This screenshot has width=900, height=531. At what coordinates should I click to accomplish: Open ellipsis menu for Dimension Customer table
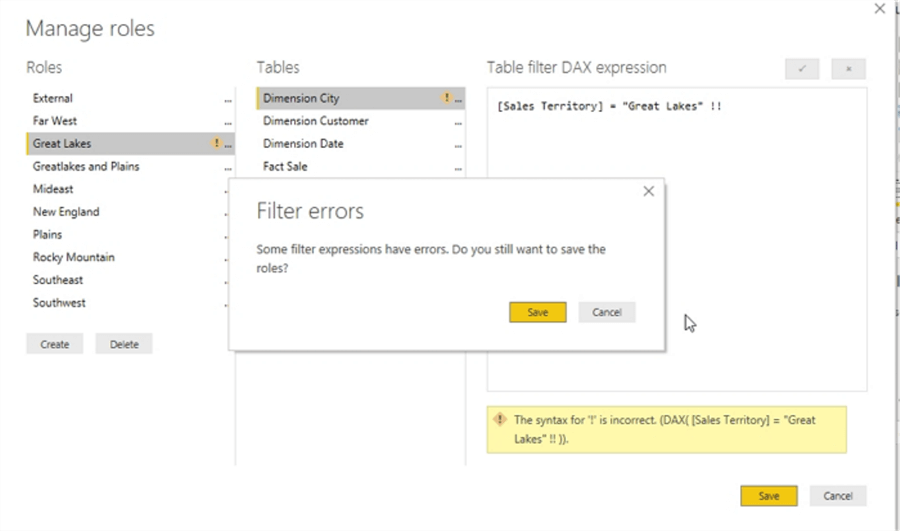pos(458,122)
